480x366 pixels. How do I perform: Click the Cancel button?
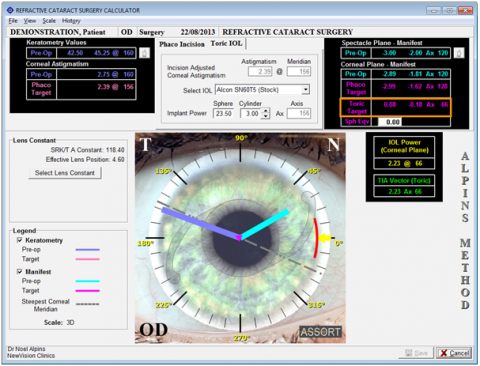(454, 353)
